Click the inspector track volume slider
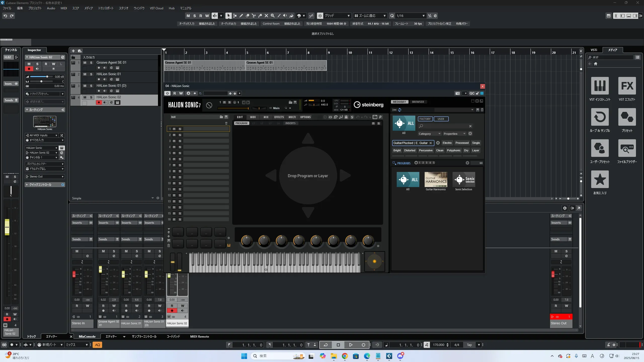The height and width of the screenshot is (362, 644). click(x=47, y=77)
